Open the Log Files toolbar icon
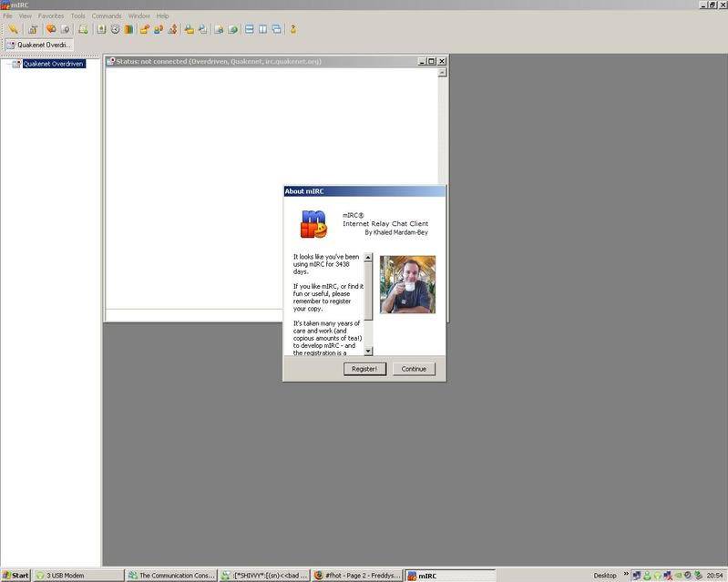The height and width of the screenshot is (582, 728). click(x=203, y=29)
